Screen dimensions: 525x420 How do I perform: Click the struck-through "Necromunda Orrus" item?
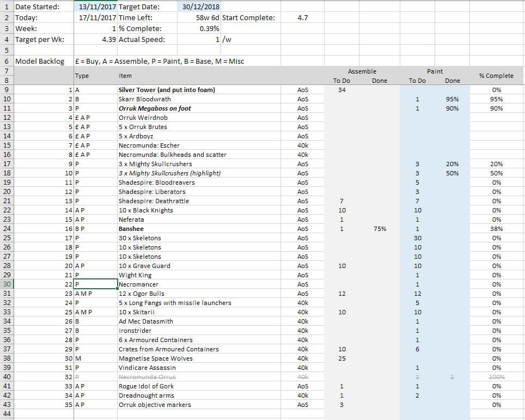147,377
